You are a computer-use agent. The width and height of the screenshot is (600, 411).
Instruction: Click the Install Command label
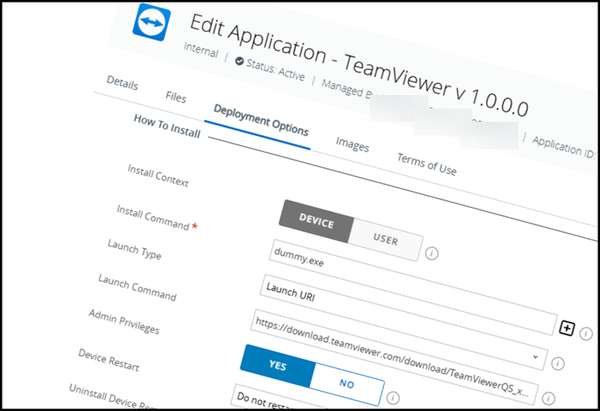[x=153, y=217]
